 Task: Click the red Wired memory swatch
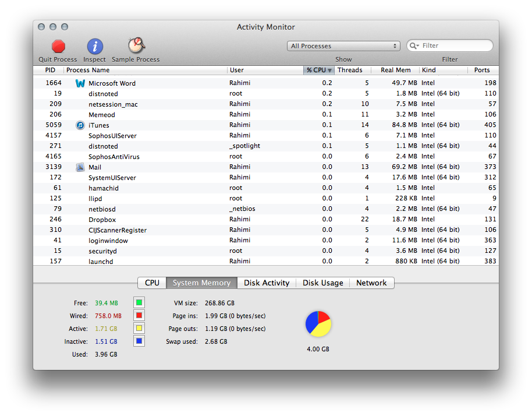click(139, 315)
